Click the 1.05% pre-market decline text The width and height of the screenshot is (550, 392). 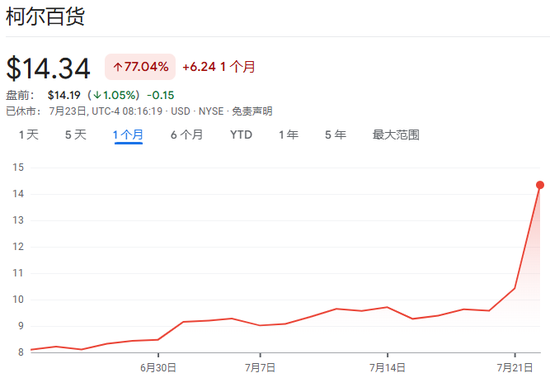(114, 95)
